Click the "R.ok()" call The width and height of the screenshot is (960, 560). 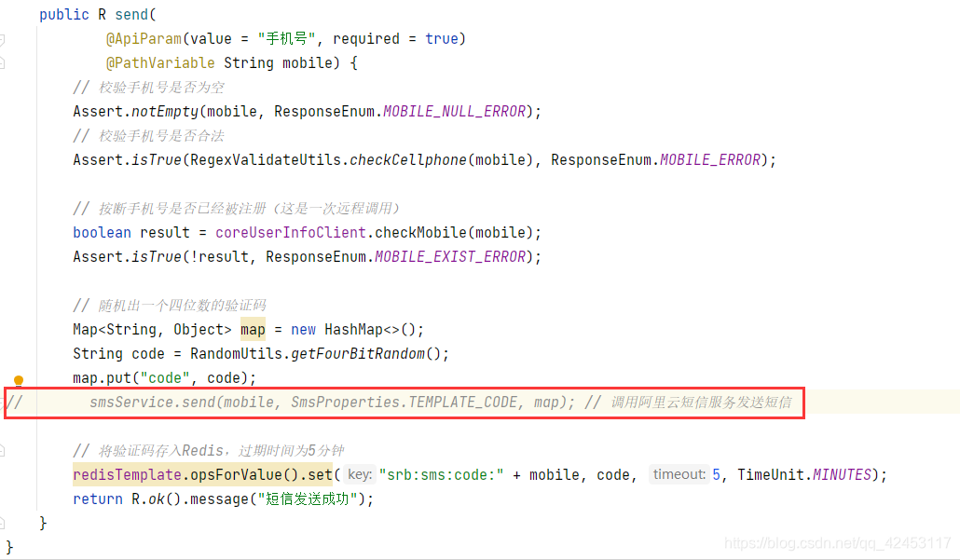click(x=157, y=499)
